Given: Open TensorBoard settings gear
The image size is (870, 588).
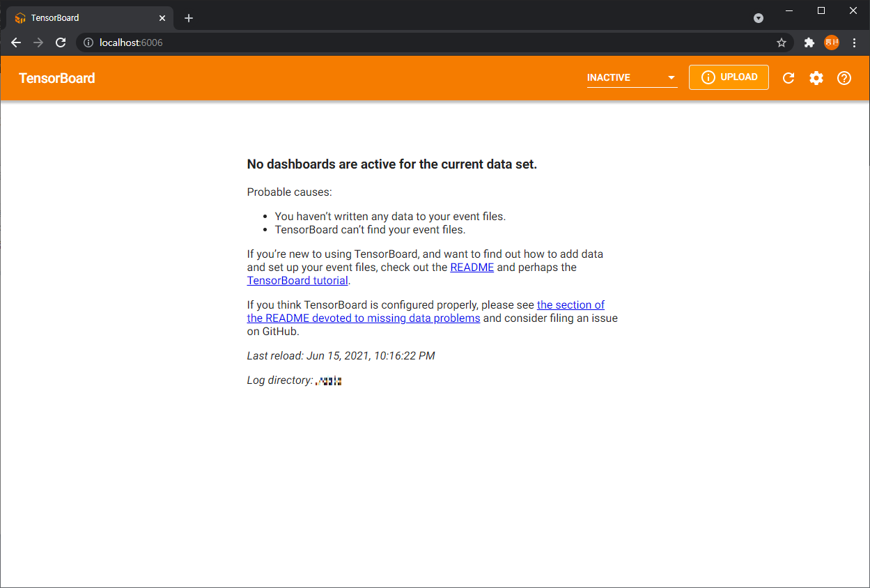Looking at the screenshot, I should pyautogui.click(x=816, y=78).
